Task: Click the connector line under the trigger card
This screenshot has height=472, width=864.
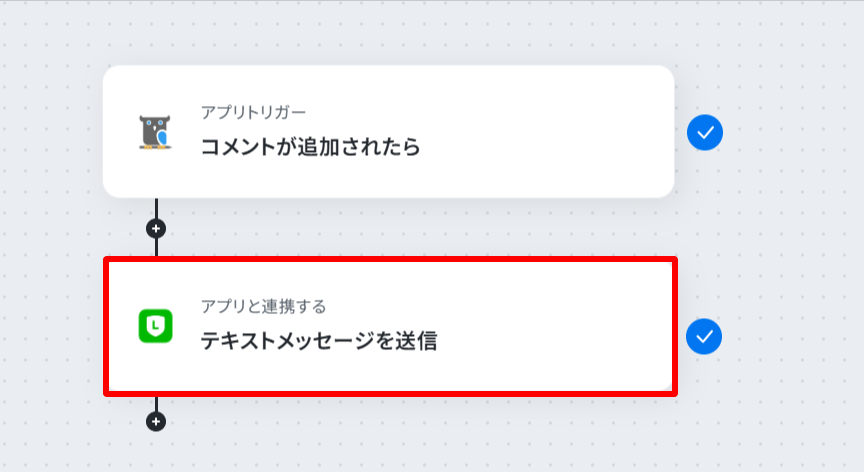Action: tap(156, 208)
